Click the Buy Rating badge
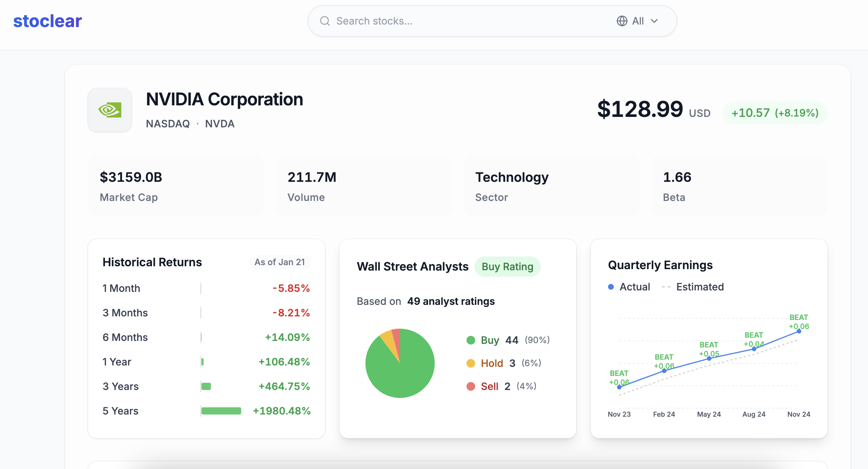 507,267
